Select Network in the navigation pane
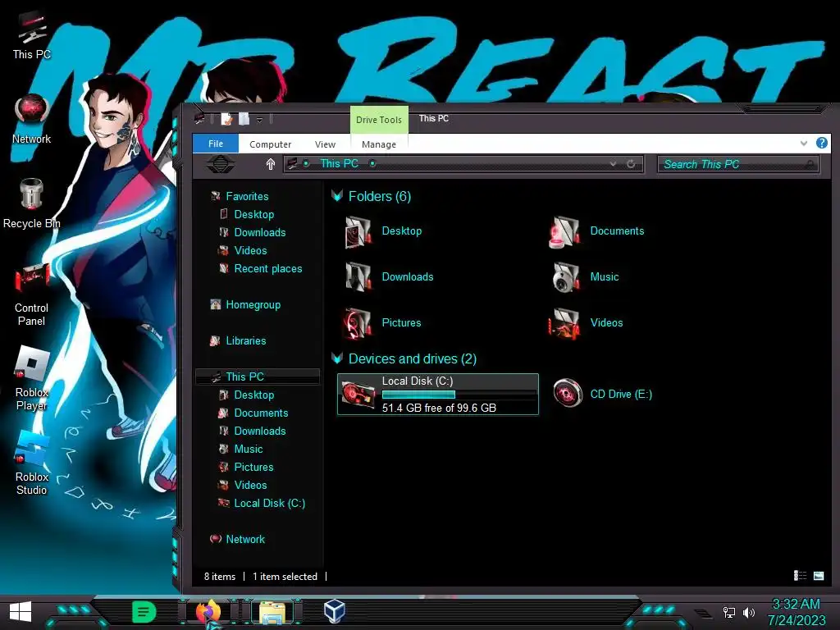840x630 pixels. [245, 539]
